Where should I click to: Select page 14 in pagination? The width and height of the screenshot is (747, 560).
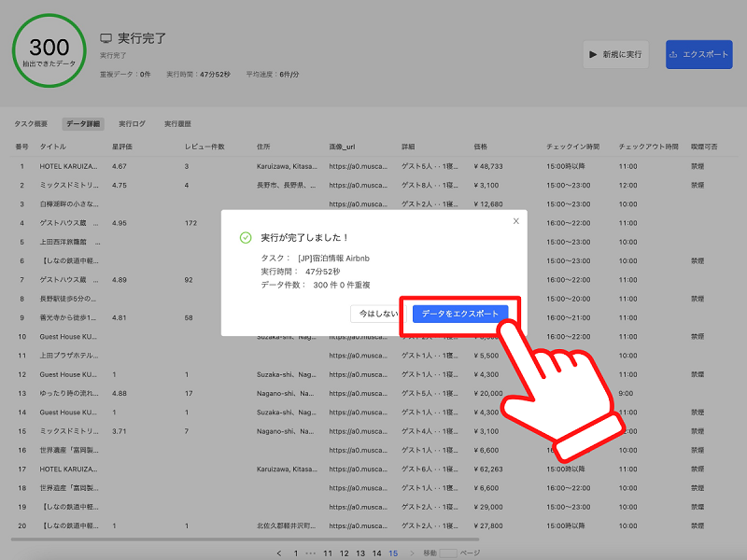(x=376, y=553)
